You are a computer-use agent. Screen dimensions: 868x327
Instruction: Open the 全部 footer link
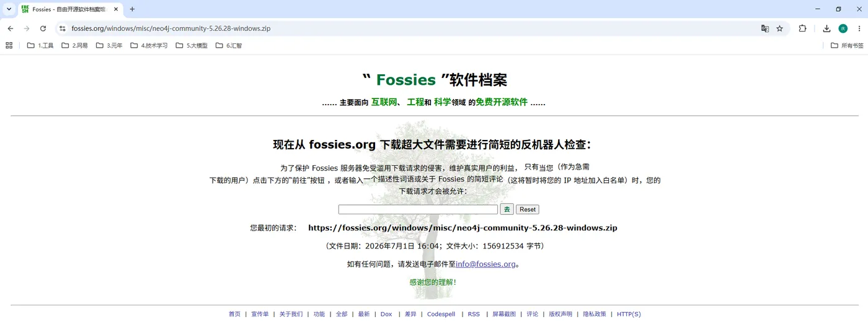coord(342,314)
